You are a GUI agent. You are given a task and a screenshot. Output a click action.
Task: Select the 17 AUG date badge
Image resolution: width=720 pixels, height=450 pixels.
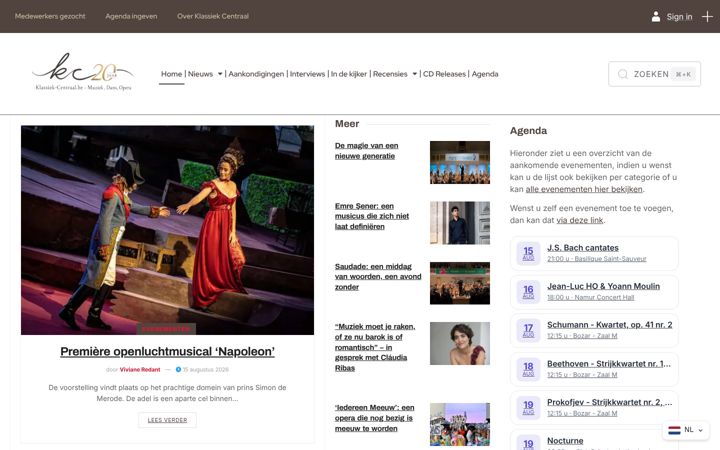click(528, 330)
